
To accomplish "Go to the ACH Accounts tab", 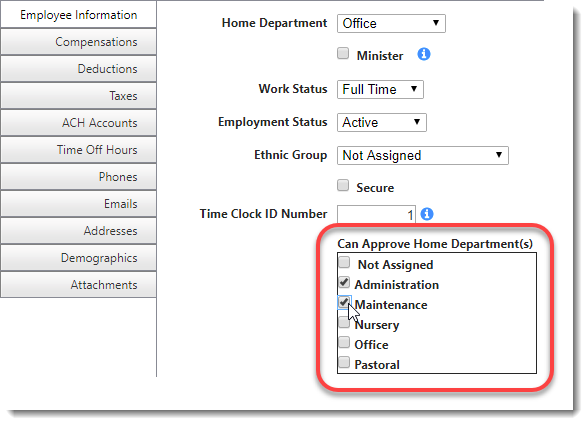I will [78, 123].
